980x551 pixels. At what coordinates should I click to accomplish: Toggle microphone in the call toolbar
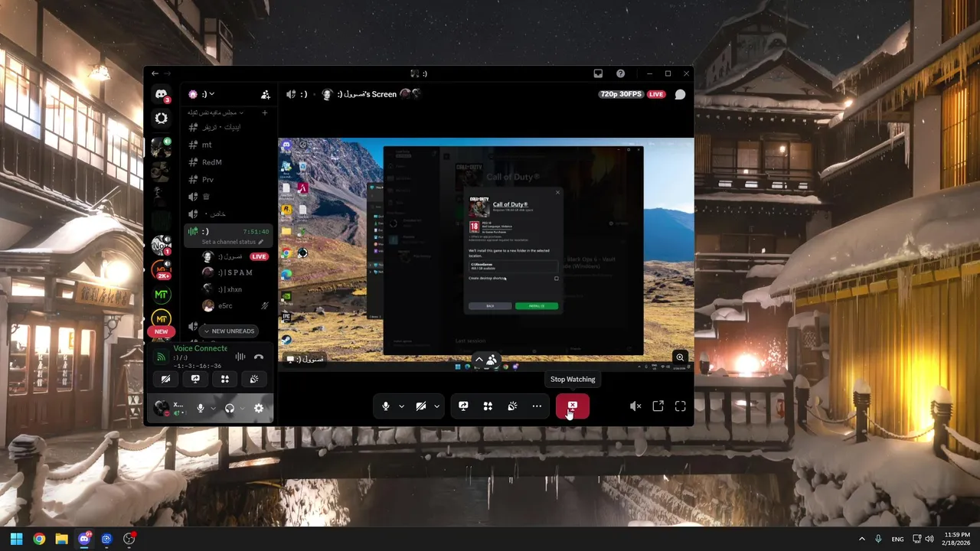tap(386, 406)
